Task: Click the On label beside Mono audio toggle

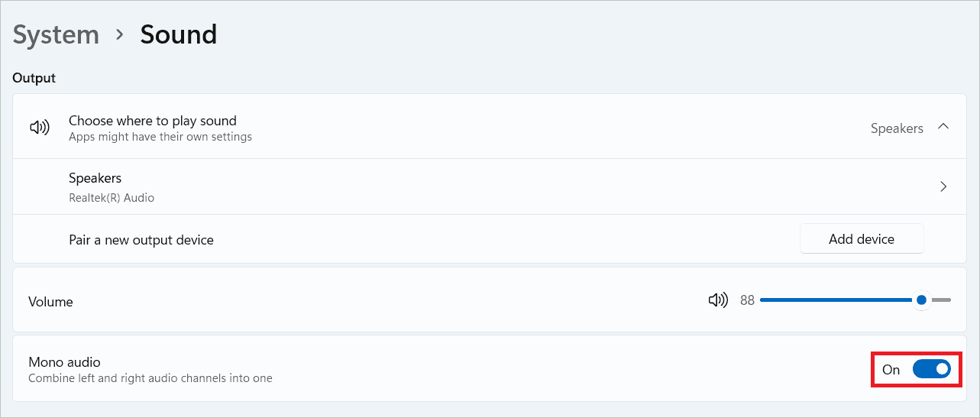Action: tap(891, 370)
